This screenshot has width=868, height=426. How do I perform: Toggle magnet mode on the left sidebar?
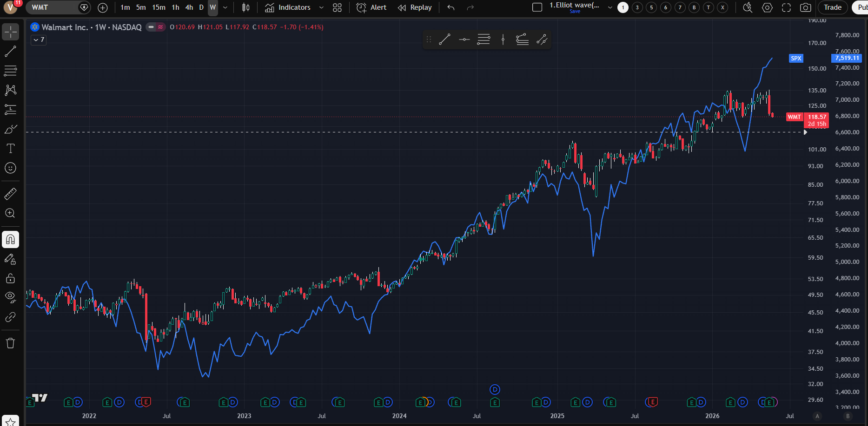[10, 240]
